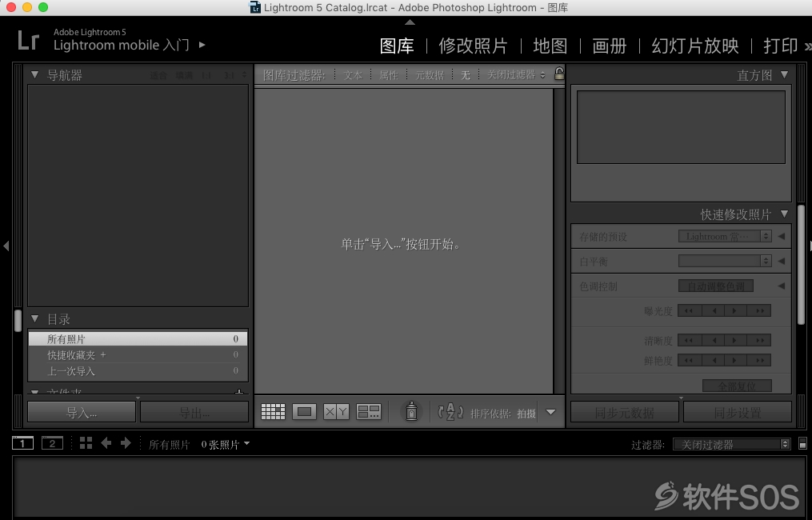Viewport: 812px width, 520px height.
Task: Click the 同步设置 button
Action: tap(738, 412)
